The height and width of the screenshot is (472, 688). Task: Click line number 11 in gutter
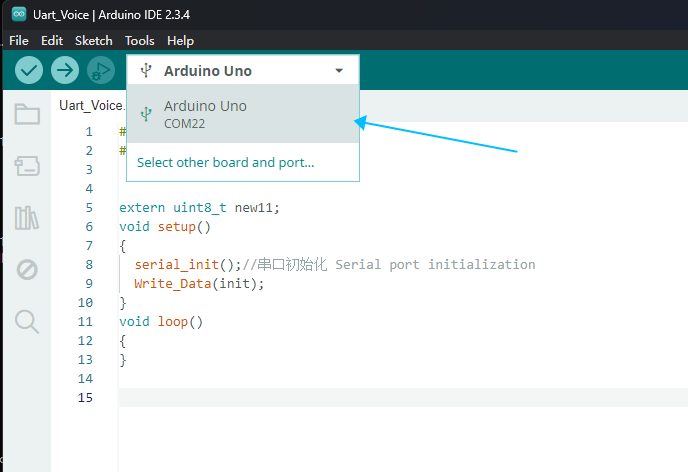[x=85, y=322]
